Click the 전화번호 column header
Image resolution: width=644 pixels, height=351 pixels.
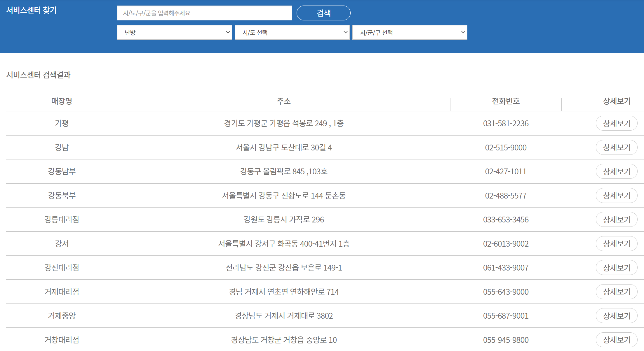tap(506, 101)
